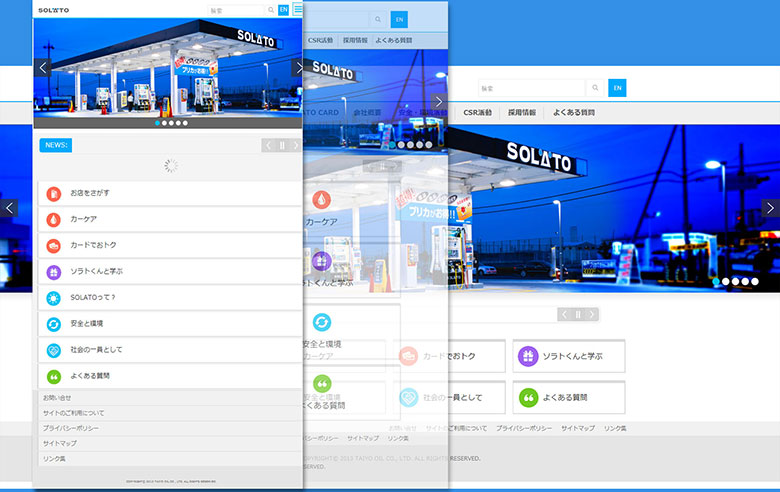This screenshot has width=780, height=492.
Task: Click the search magnifier in the mobile view header
Action: [x=271, y=10]
